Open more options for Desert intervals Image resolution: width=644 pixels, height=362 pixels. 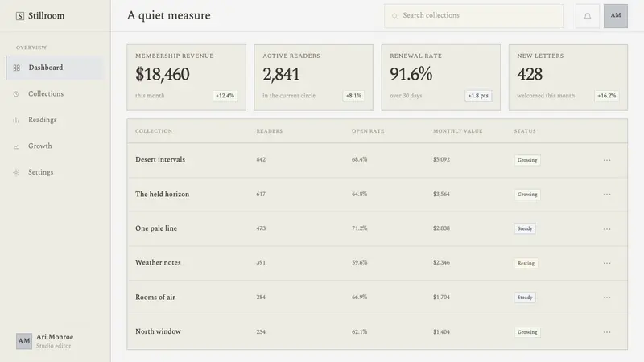(607, 160)
